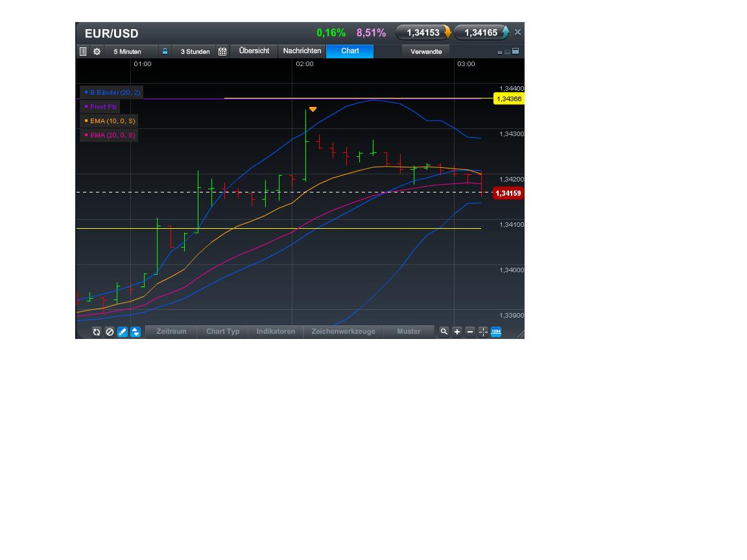Click the clear drawings circle-slash icon
747x560 pixels.
tap(110, 332)
